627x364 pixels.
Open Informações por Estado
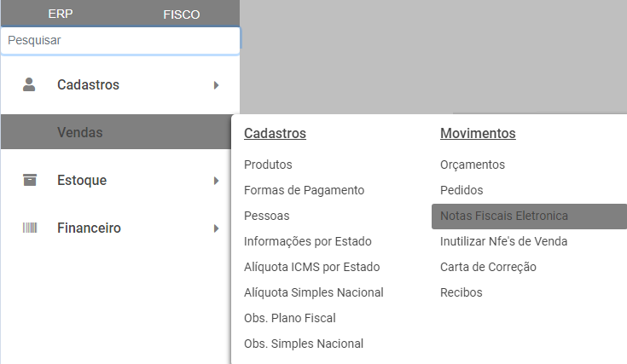[x=307, y=241]
